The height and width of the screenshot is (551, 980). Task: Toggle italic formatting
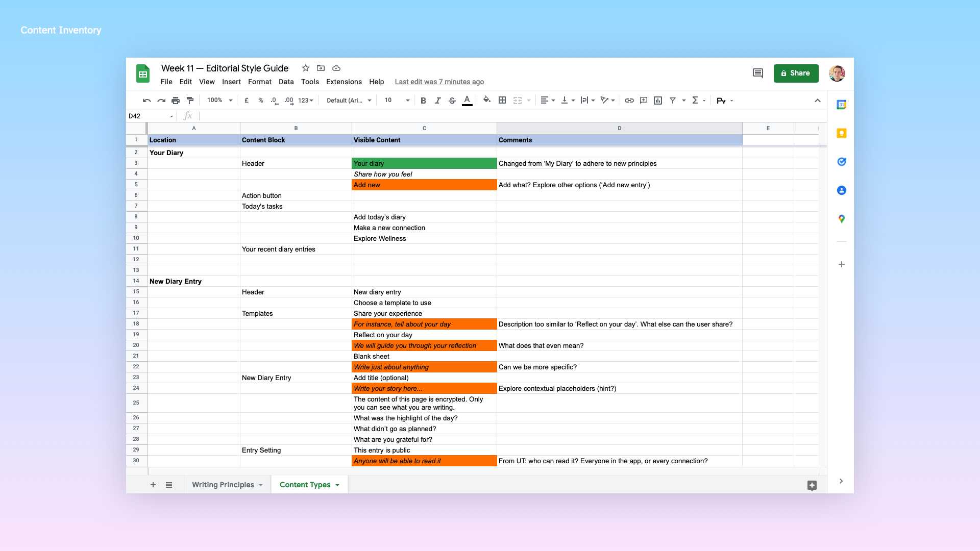[x=437, y=101]
